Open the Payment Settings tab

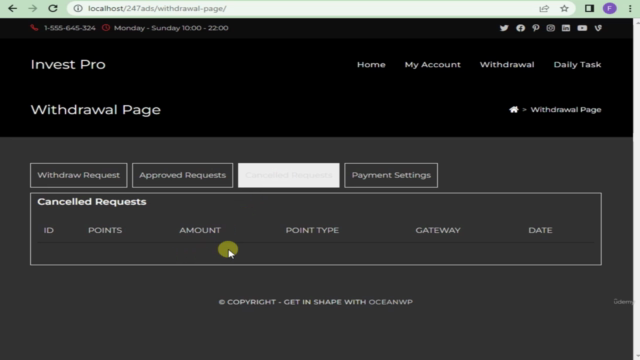pyautogui.click(x=391, y=176)
